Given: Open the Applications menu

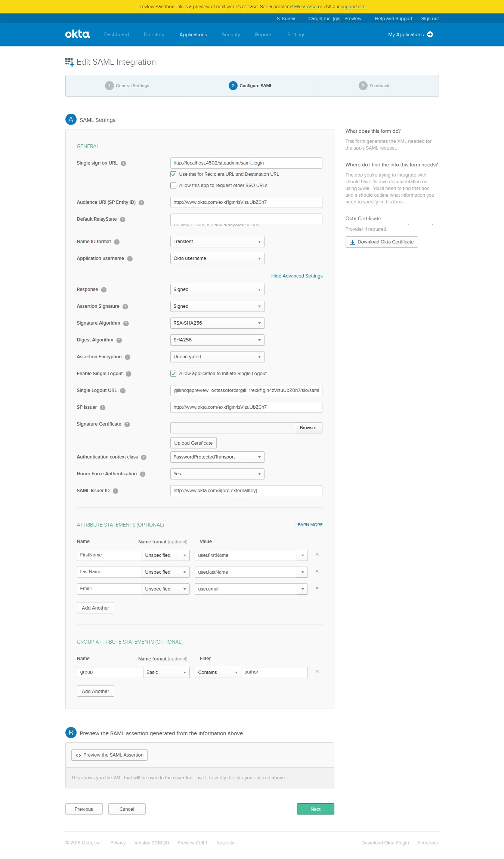Looking at the screenshot, I should point(193,35).
